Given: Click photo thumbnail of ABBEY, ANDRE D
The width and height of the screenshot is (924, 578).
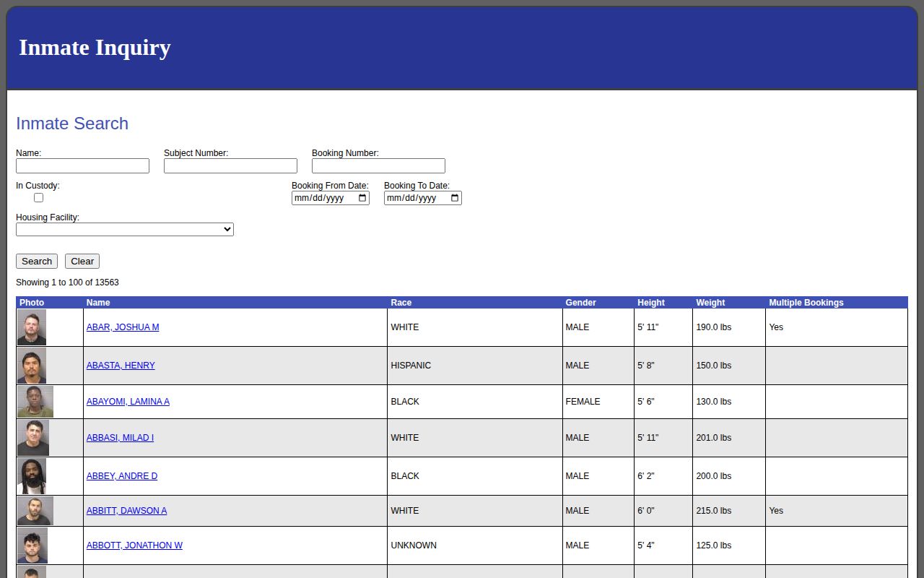Looking at the screenshot, I should click(x=32, y=476).
